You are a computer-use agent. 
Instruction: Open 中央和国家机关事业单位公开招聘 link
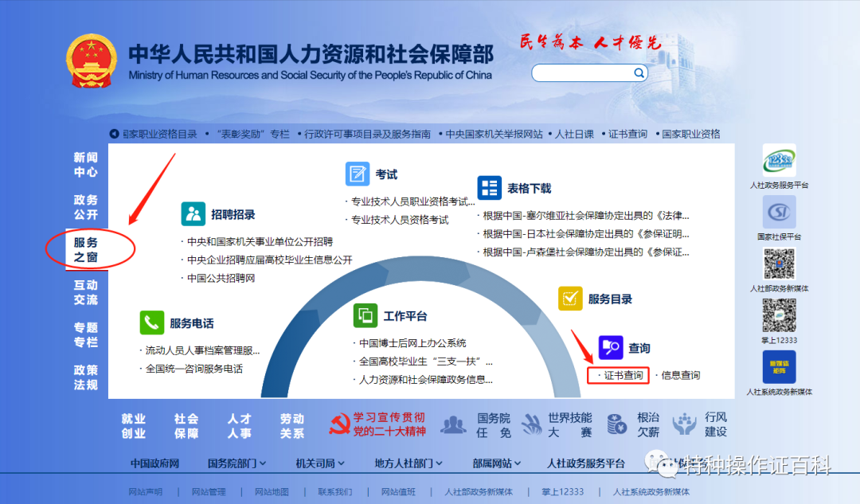point(260,241)
